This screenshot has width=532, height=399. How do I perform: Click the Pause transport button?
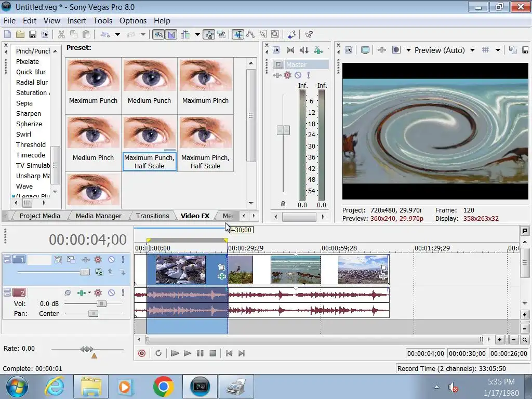(x=200, y=353)
